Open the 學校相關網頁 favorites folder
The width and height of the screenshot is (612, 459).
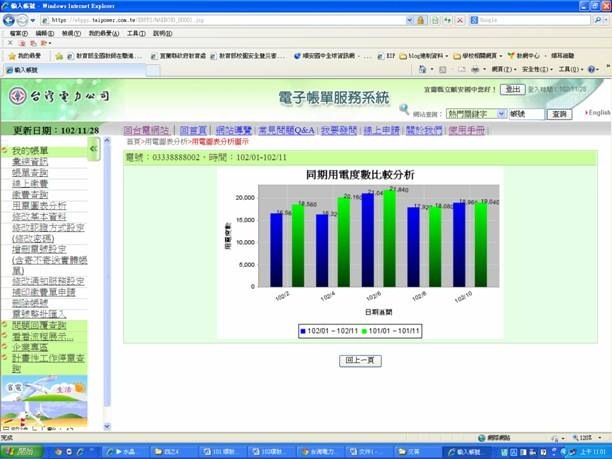point(478,56)
